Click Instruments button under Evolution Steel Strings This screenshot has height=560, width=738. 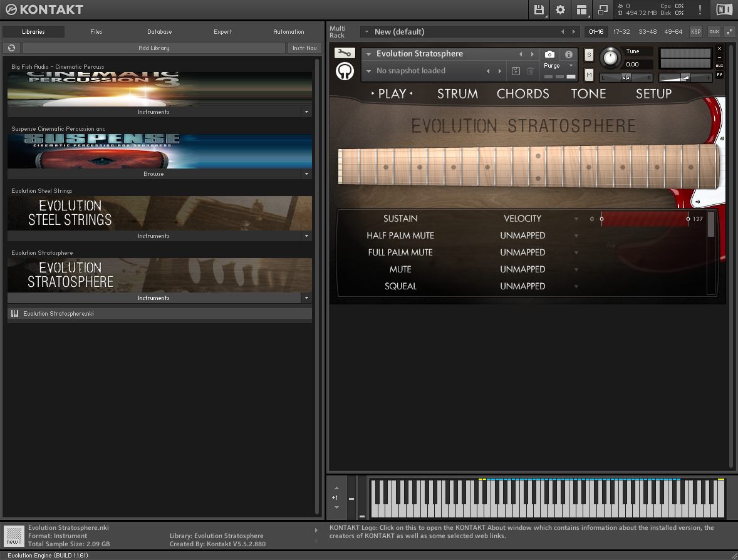(153, 236)
